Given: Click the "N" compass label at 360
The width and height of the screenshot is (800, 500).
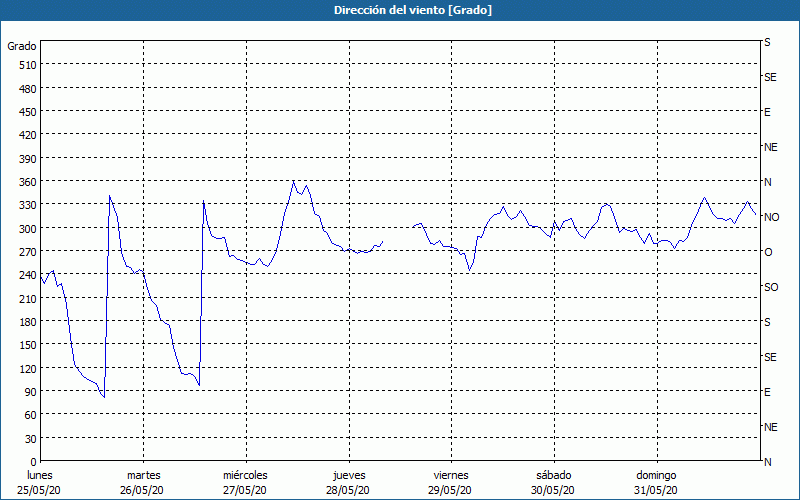Looking at the screenshot, I should click(767, 182).
